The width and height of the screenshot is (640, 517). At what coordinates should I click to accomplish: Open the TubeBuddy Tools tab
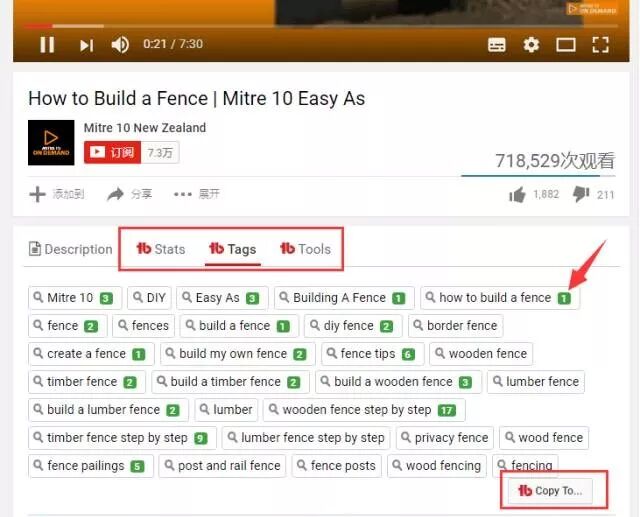pos(305,249)
